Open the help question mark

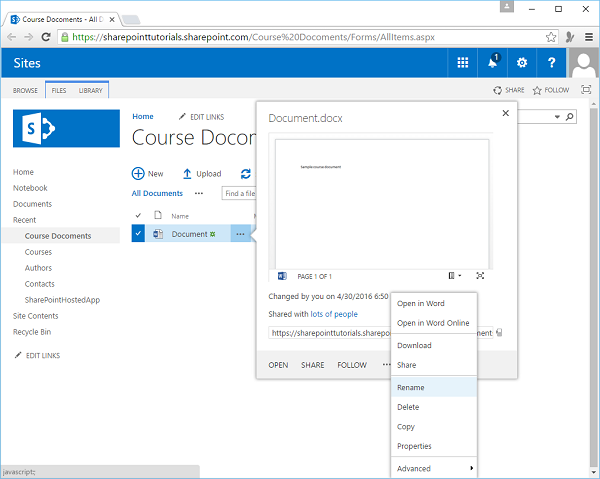pyautogui.click(x=551, y=63)
